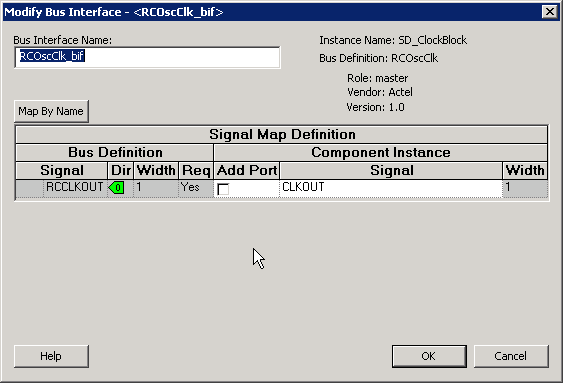
Task: Close the Modify Bus Interface window
Action: pyautogui.click(x=549, y=12)
